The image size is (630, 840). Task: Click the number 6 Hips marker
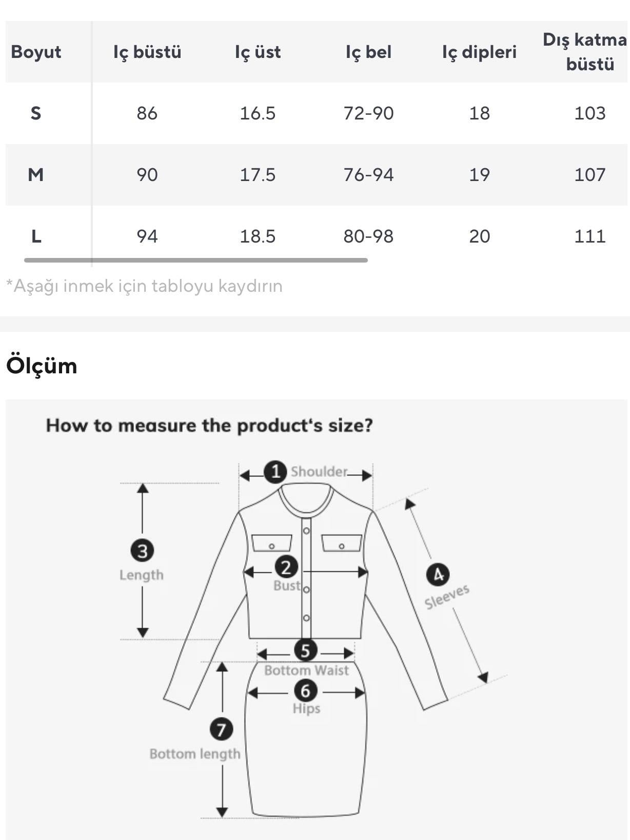click(x=305, y=691)
